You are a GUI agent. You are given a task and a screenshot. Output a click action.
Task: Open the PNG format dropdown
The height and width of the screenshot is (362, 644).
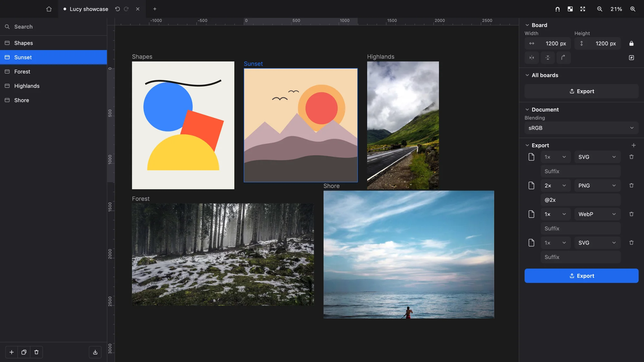point(597,186)
